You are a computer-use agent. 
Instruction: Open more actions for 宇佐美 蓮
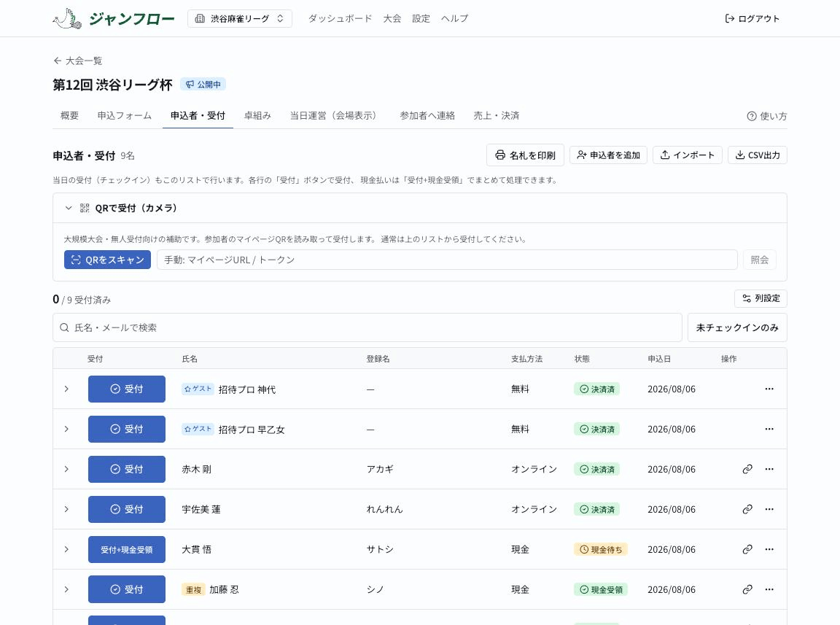[769, 509]
